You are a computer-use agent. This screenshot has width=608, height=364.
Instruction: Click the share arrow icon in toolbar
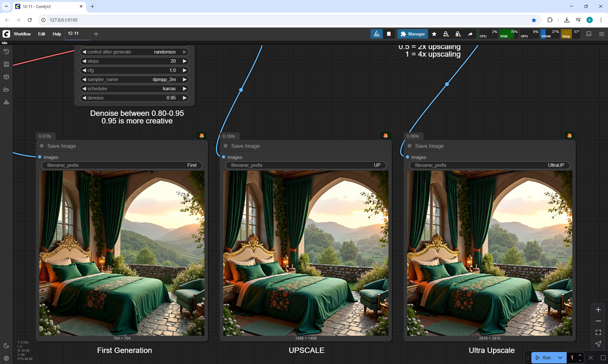click(470, 34)
